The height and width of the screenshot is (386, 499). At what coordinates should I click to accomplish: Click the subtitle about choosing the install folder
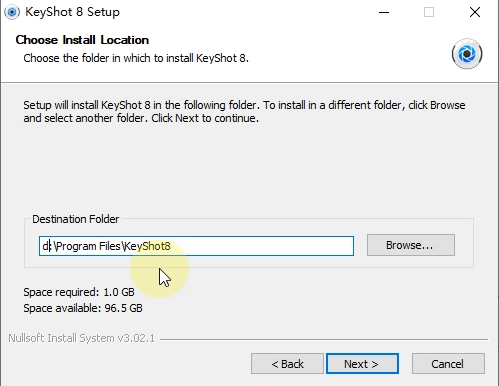click(136, 58)
